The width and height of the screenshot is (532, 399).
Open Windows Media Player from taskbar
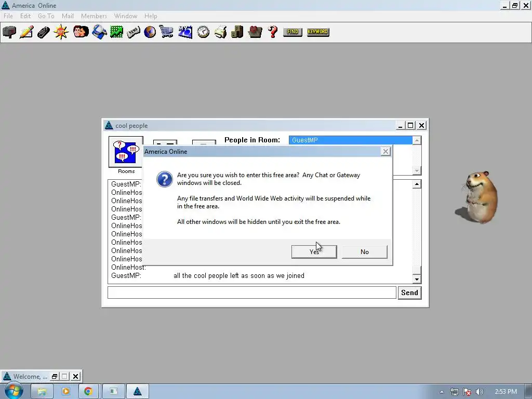pyautogui.click(x=66, y=391)
